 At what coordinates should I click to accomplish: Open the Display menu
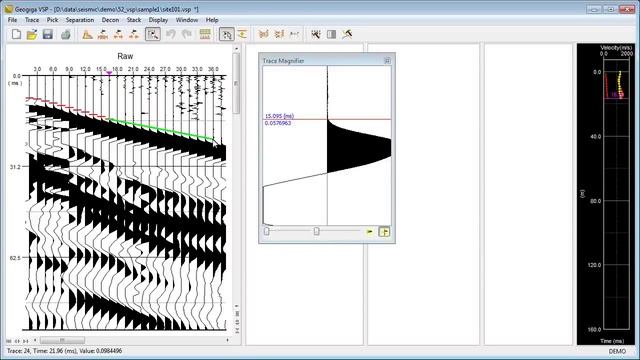point(158,20)
